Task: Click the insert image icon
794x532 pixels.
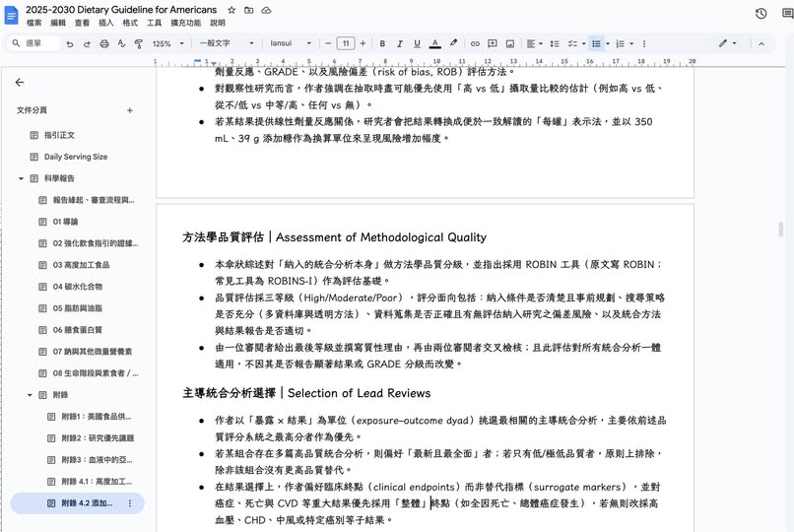Action: [x=509, y=43]
